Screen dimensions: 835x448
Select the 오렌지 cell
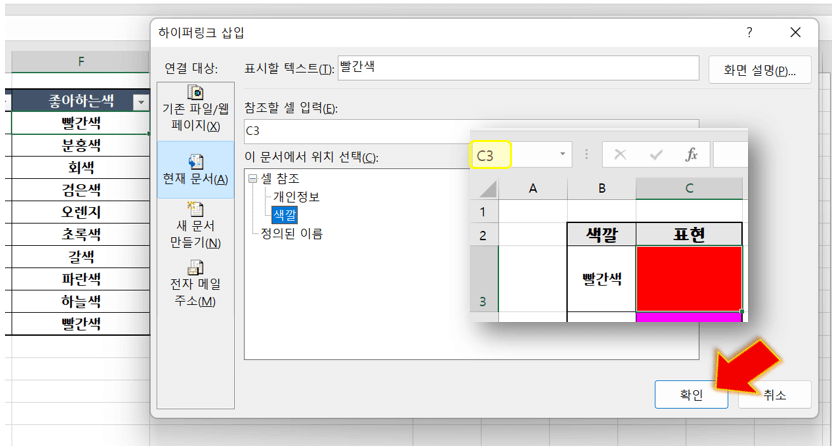80,213
